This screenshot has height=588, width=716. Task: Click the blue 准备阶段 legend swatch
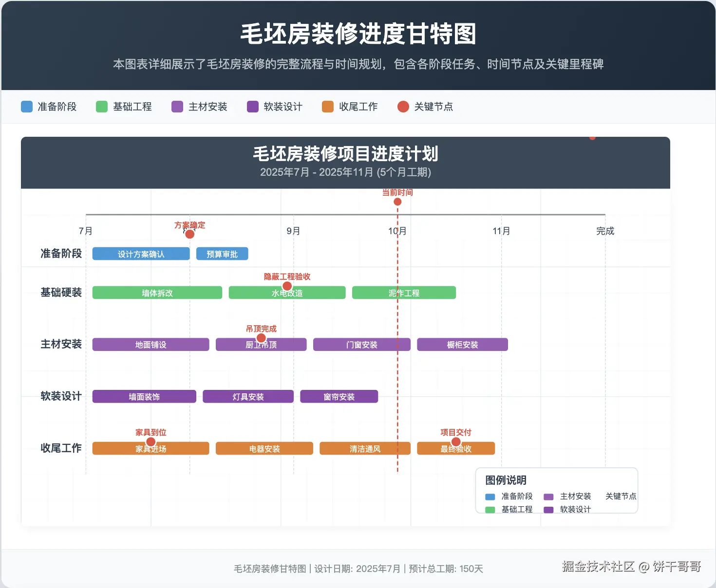click(27, 107)
